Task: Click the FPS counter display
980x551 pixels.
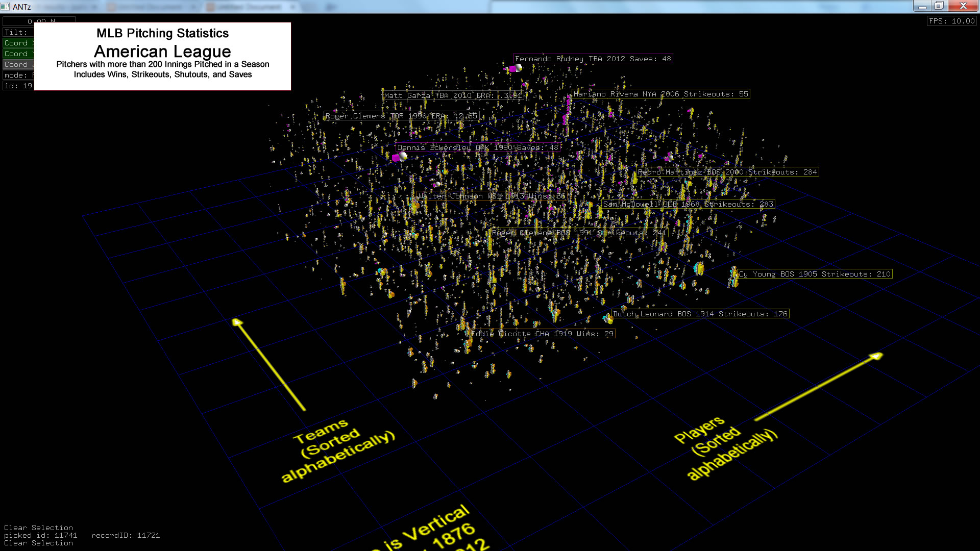Action: pos(951,21)
